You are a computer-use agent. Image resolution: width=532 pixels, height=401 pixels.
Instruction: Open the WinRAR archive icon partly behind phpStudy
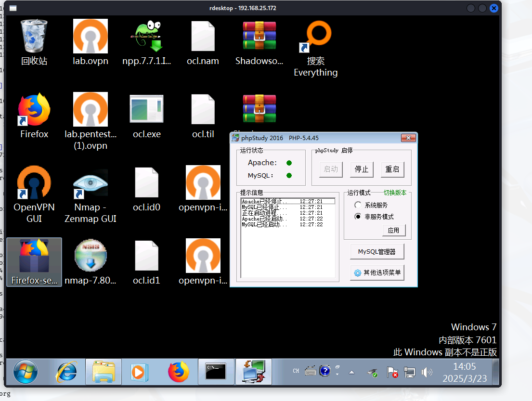click(x=259, y=109)
